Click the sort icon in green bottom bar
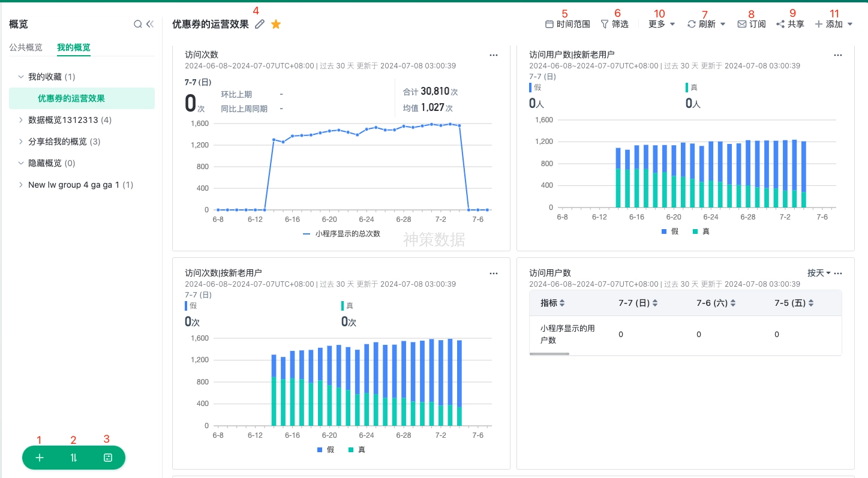The image size is (868, 478). click(x=74, y=458)
